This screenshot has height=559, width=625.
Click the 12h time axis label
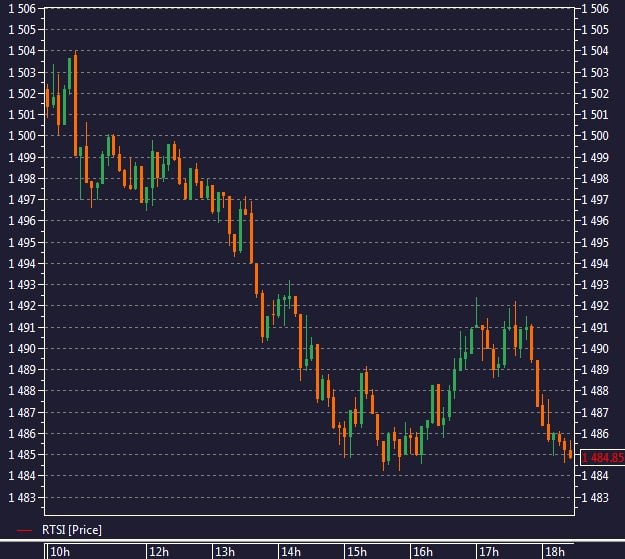[x=159, y=552]
